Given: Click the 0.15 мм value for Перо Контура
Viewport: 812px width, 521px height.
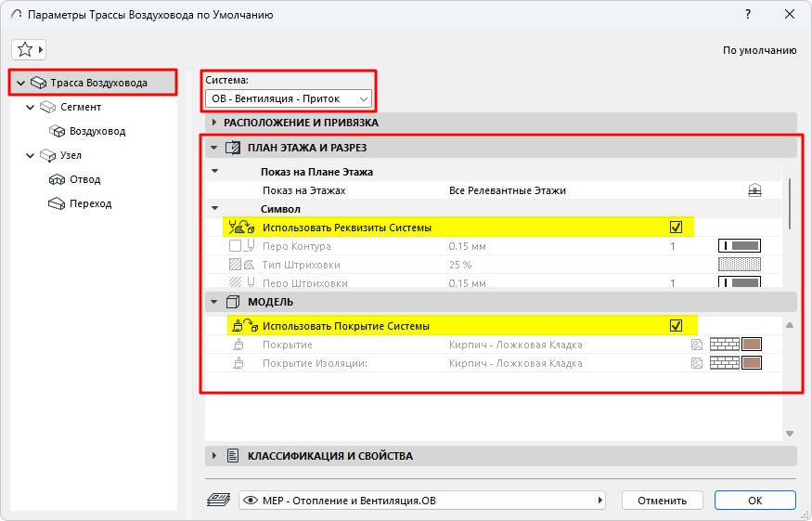Looking at the screenshot, I should tap(467, 246).
